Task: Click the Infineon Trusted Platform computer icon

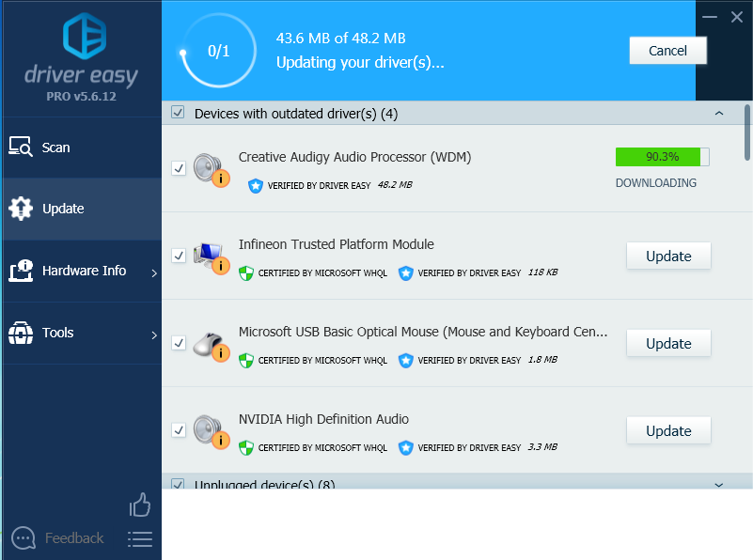Action: (212, 257)
